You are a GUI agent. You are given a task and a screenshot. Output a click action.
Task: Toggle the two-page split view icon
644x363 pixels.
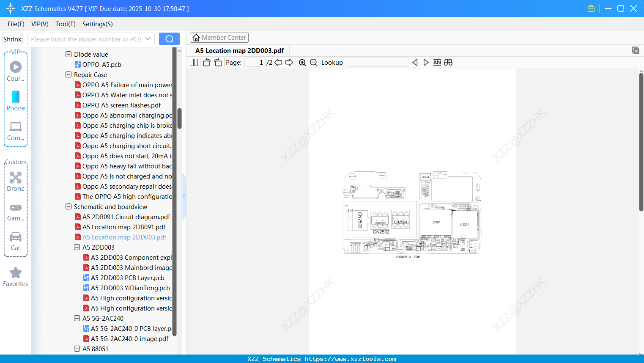coord(194,63)
